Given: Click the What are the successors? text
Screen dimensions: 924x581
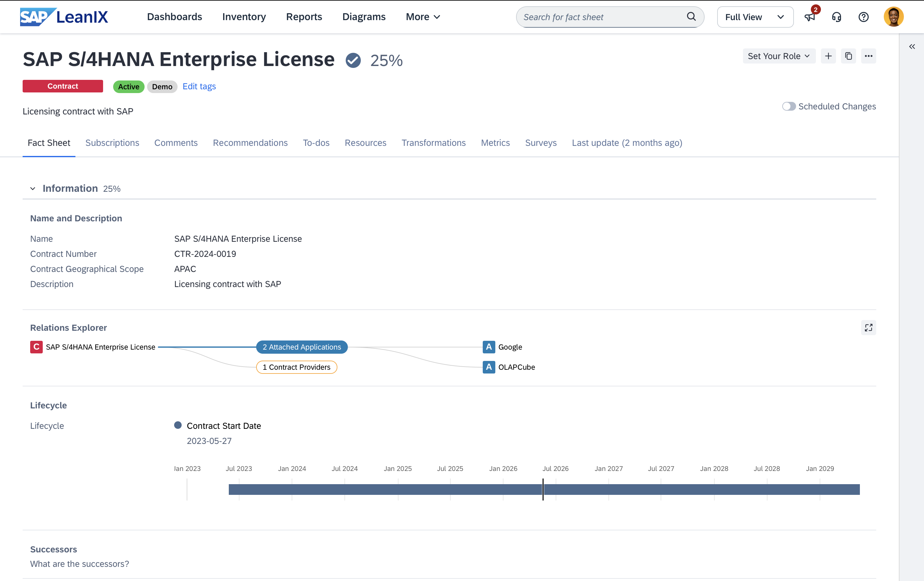Looking at the screenshot, I should pos(80,564).
